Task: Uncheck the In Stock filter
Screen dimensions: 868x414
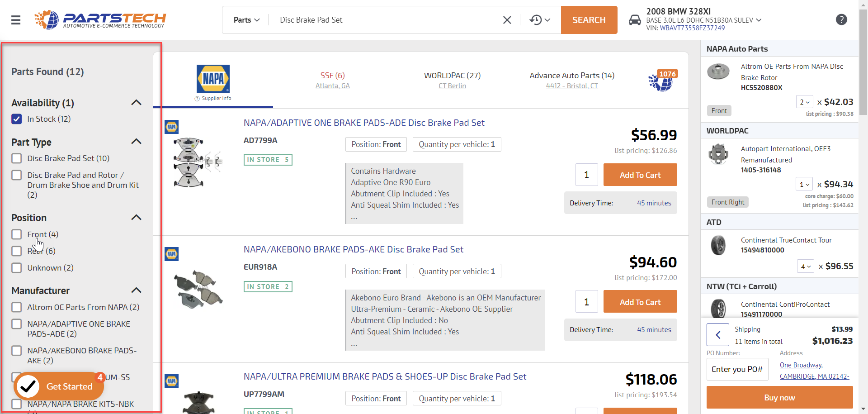Action: point(17,119)
